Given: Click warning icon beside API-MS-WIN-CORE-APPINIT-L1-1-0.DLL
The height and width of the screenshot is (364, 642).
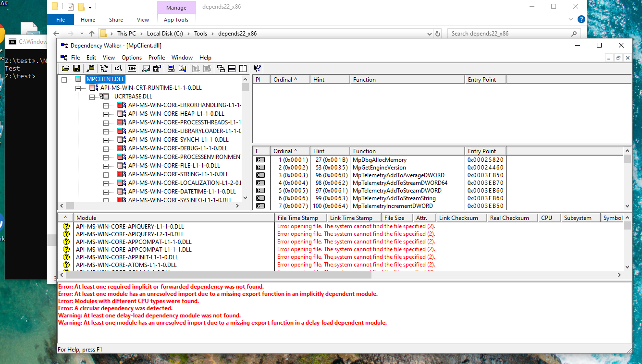Looking at the screenshot, I should 66,257.
